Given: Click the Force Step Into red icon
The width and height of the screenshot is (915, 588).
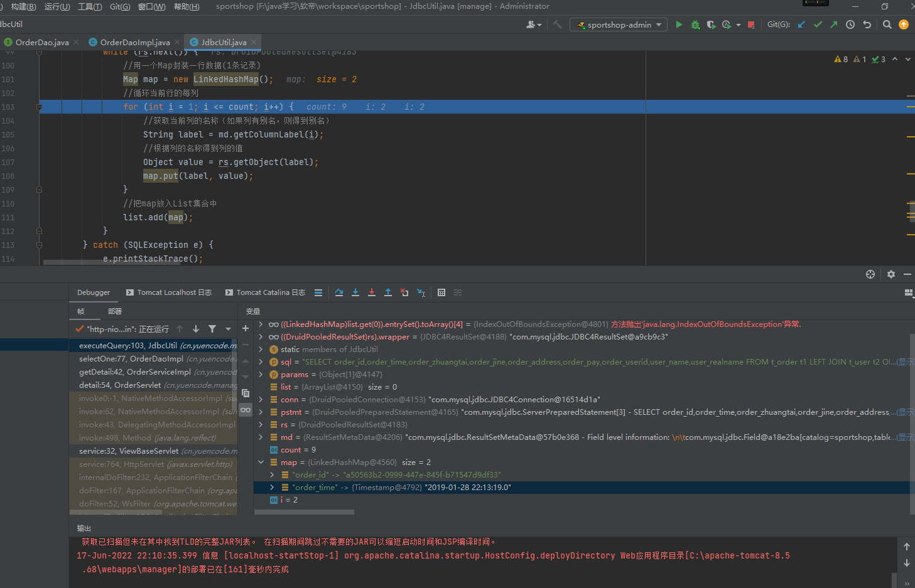Looking at the screenshot, I should (x=372, y=292).
